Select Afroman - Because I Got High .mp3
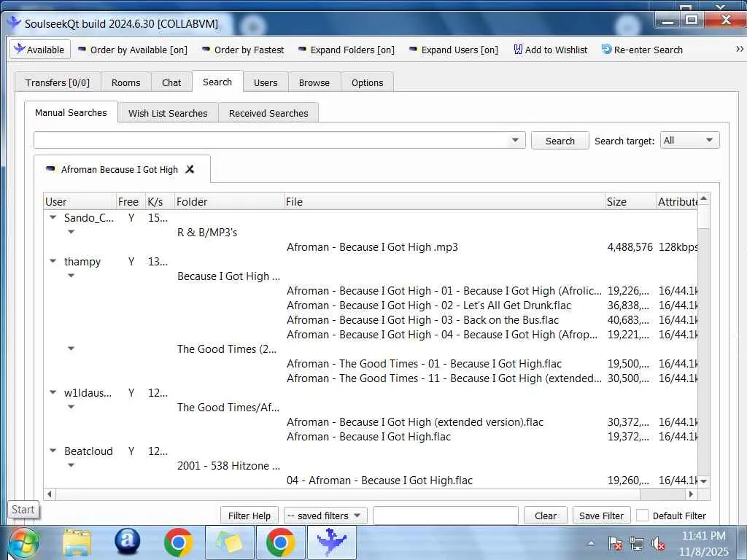The image size is (747, 560). click(372, 246)
